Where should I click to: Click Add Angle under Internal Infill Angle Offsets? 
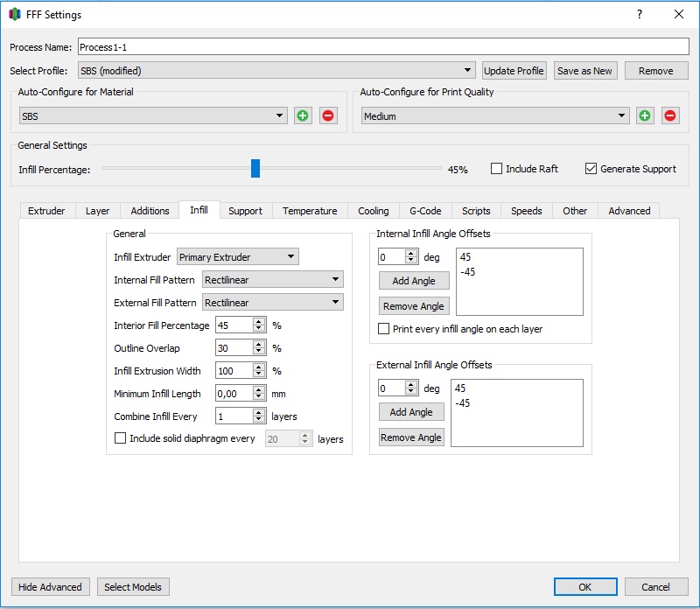pyautogui.click(x=413, y=281)
